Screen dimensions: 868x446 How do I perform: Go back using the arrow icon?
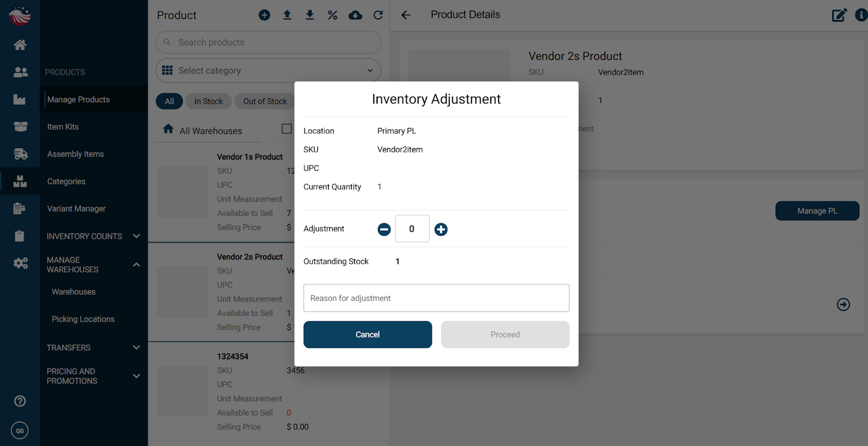click(x=406, y=15)
